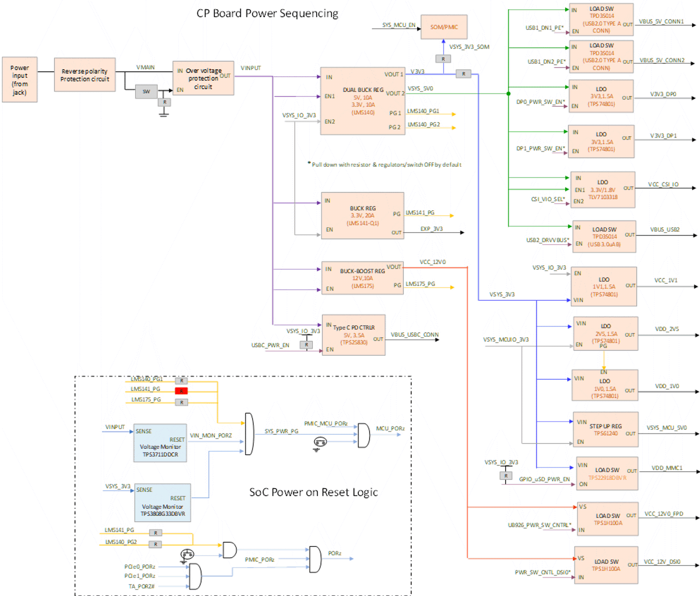700x596 pixels.
Task: Click the USBC_PWR_EN signal label
Action: (270, 345)
